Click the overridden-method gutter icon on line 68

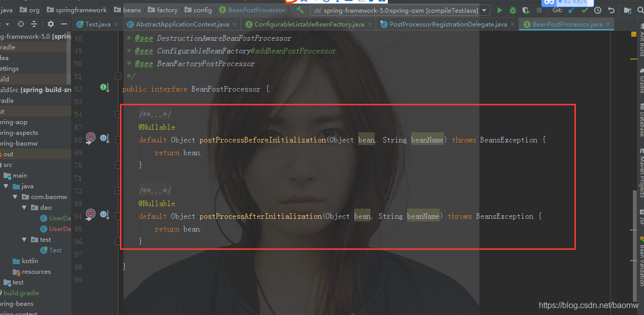click(x=105, y=138)
